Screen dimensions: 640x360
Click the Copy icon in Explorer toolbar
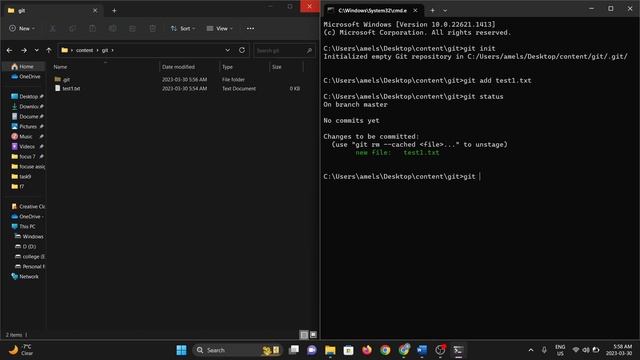pos(73,29)
